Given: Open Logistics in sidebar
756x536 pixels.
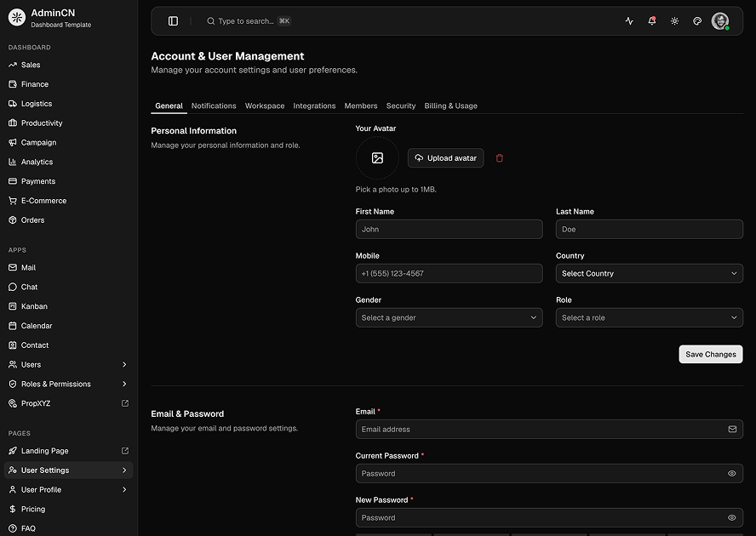Looking at the screenshot, I should point(68,104).
